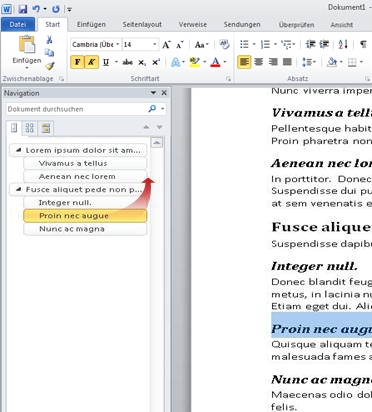Click the multilevel list icon
The height and width of the screenshot is (412, 372).
[286, 44]
